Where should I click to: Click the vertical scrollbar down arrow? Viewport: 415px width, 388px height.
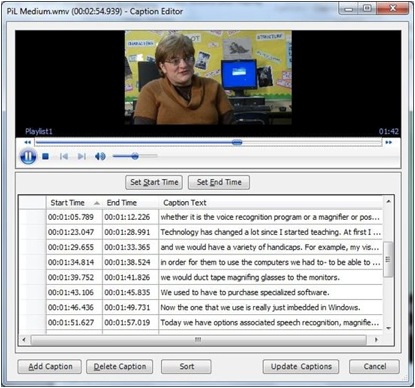point(388,328)
